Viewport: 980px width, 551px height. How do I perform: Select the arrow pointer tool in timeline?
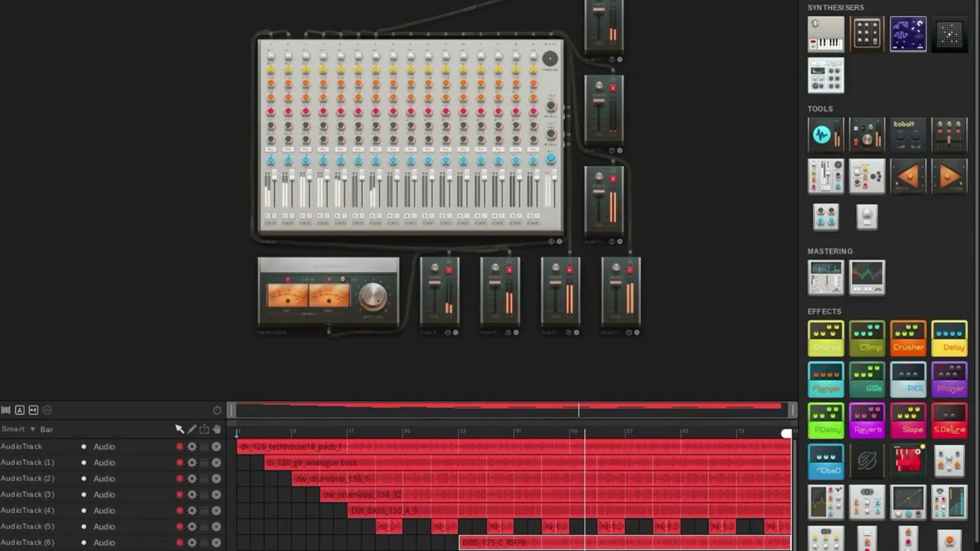pyautogui.click(x=179, y=429)
